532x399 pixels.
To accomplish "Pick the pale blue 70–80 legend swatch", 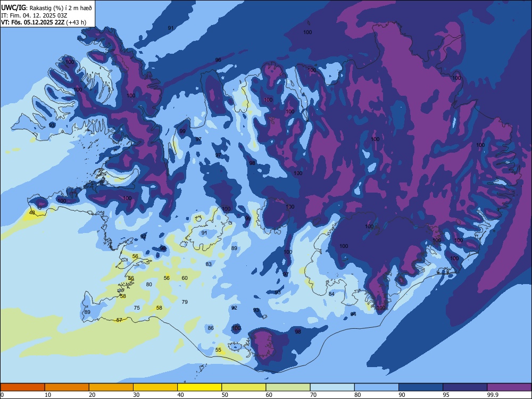I will tap(332, 387).
